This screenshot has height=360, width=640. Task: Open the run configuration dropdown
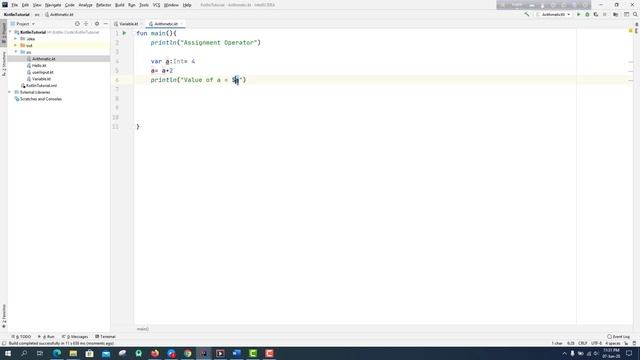[554, 14]
